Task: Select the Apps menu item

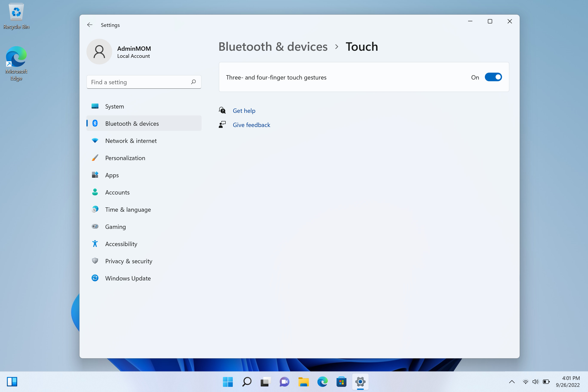Action: 112,175
